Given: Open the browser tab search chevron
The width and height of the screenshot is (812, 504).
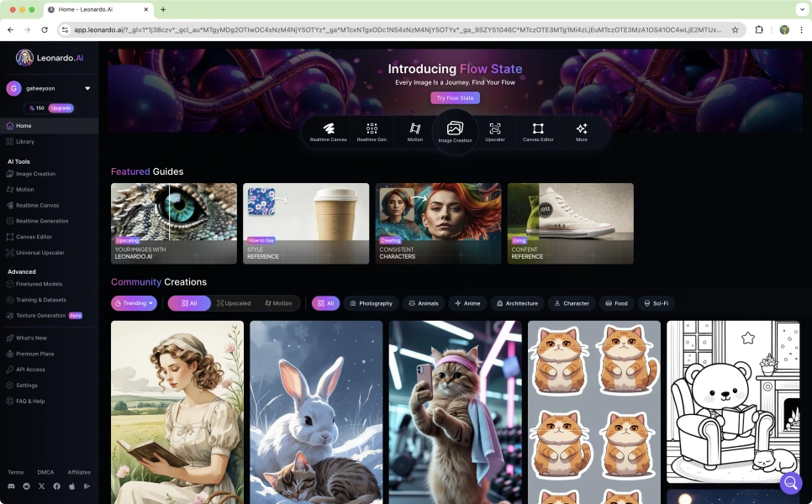Looking at the screenshot, I should pos(802,9).
